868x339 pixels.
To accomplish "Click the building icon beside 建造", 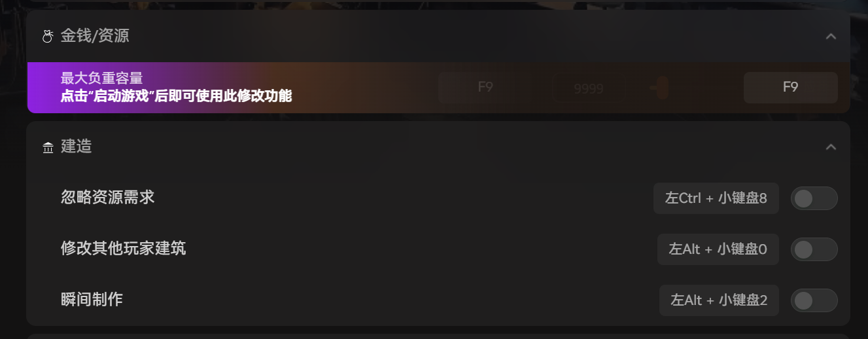I will pyautogui.click(x=48, y=148).
